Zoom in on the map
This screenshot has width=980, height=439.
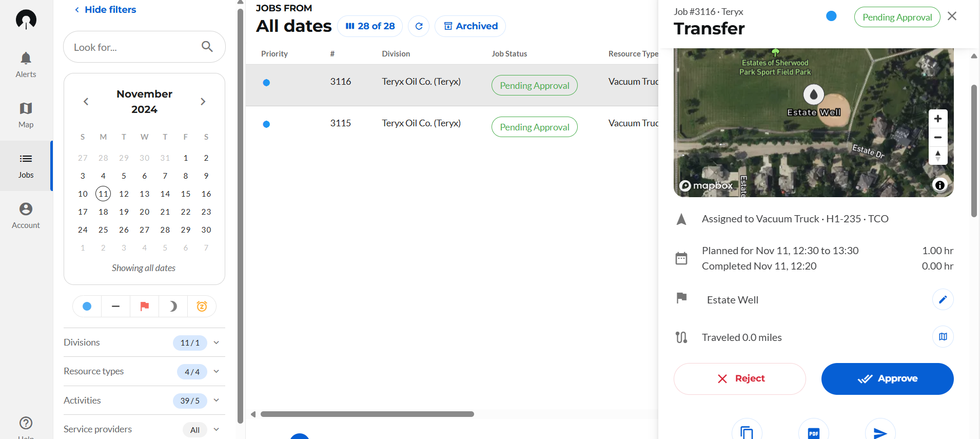pos(937,119)
